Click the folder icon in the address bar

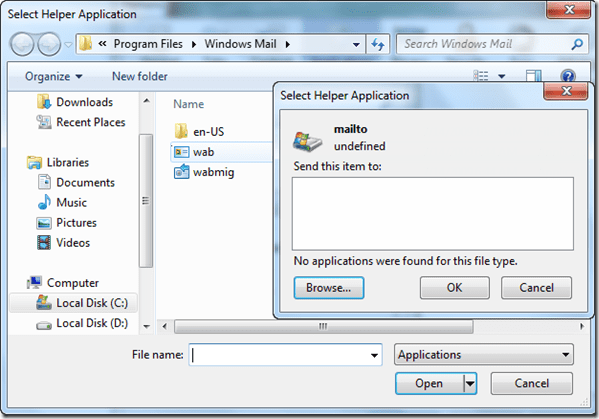click(x=86, y=44)
